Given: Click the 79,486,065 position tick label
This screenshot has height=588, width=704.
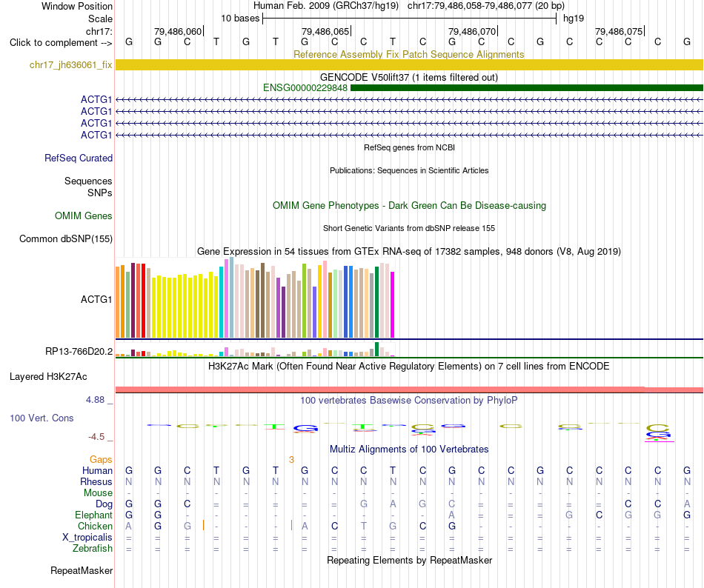Looking at the screenshot, I should (x=325, y=31).
